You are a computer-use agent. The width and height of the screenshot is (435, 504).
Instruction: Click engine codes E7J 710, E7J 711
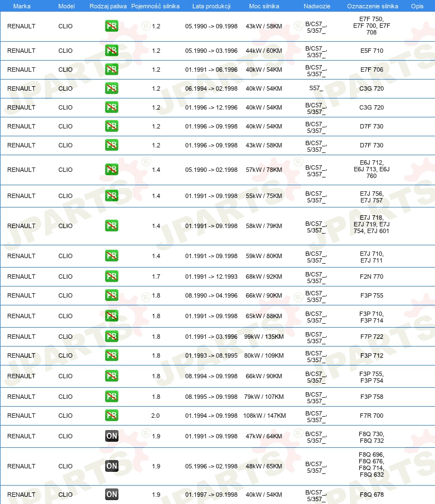click(372, 257)
